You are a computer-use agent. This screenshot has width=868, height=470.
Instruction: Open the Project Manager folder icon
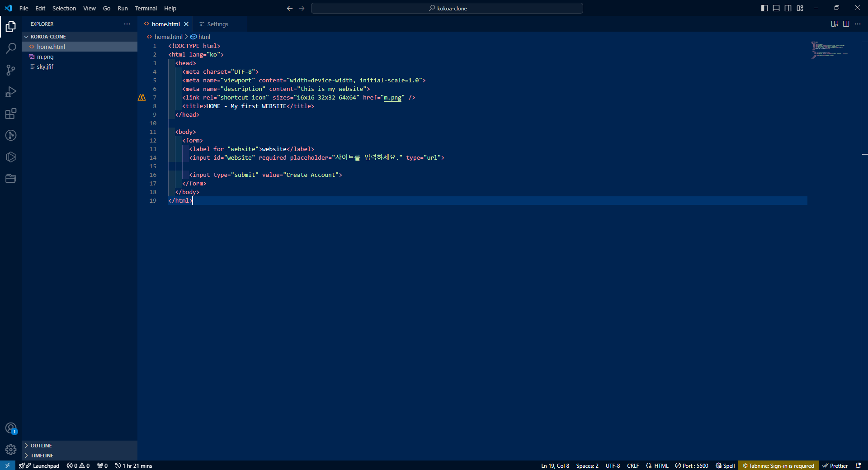(11, 179)
